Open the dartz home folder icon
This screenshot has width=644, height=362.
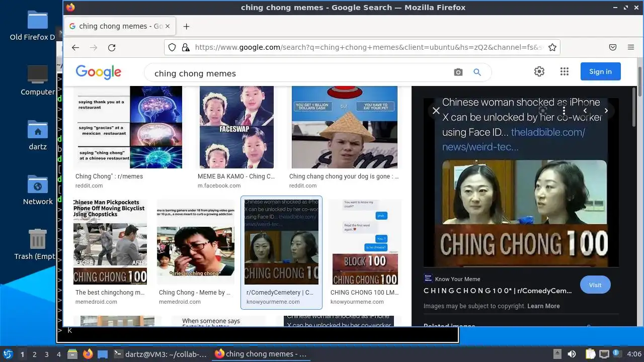click(x=38, y=135)
